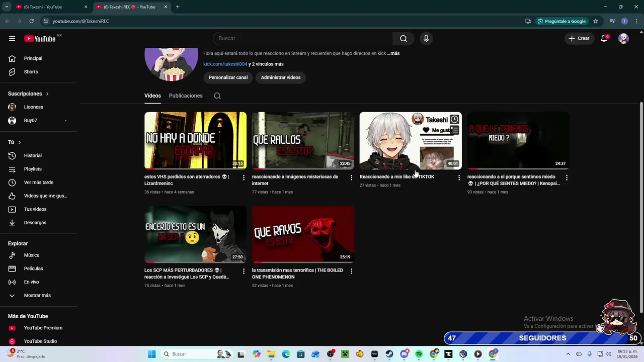This screenshot has width=644, height=362.
Task: Switch to the Publicaciones tab
Action: 186,96
